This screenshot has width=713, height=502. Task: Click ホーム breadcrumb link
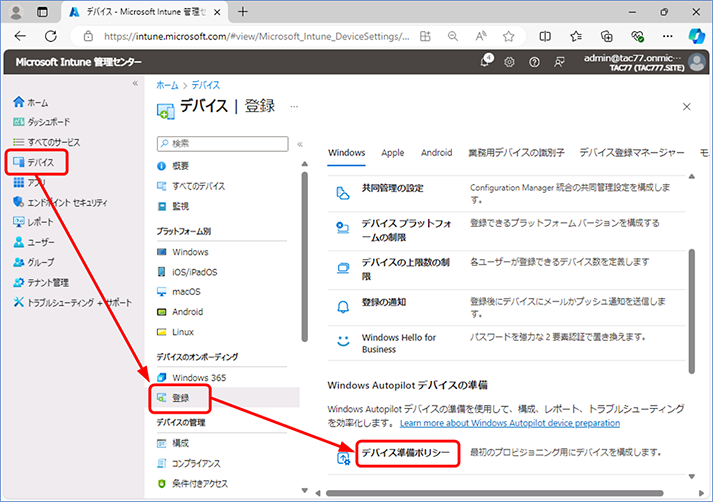[167, 85]
